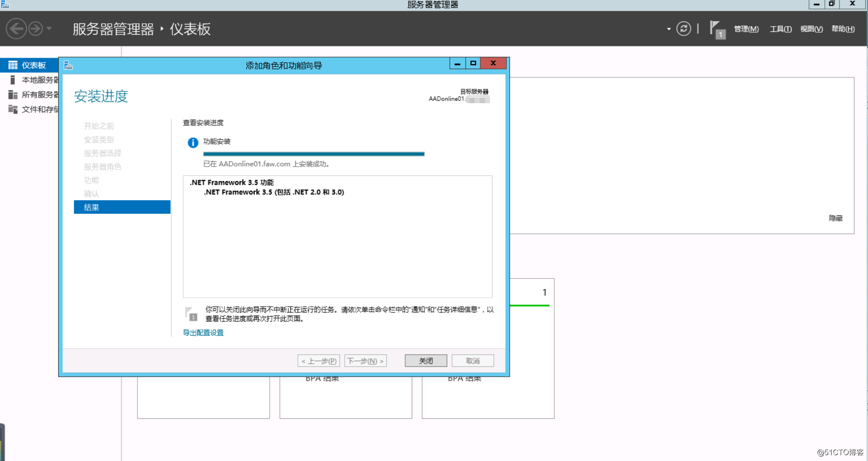Minimize the wizard dialog window
This screenshot has height=461, width=868.
coord(457,63)
